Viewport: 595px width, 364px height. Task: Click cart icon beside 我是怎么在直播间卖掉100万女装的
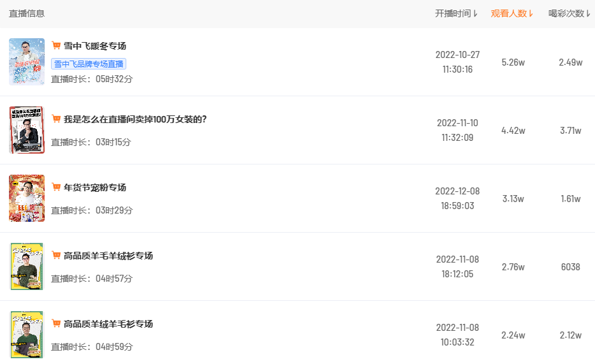click(x=56, y=119)
